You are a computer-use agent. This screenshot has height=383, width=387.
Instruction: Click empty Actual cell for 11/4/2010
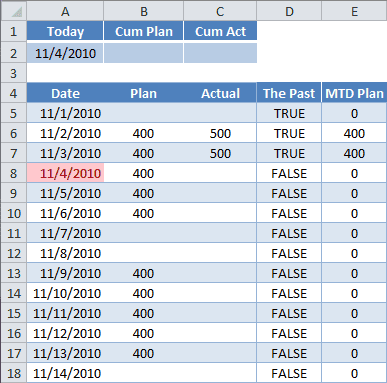(x=220, y=173)
